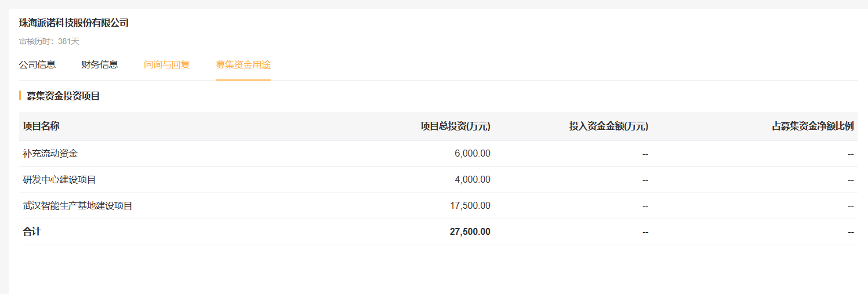Click the 募集资金投资项目 section heading

[63, 96]
